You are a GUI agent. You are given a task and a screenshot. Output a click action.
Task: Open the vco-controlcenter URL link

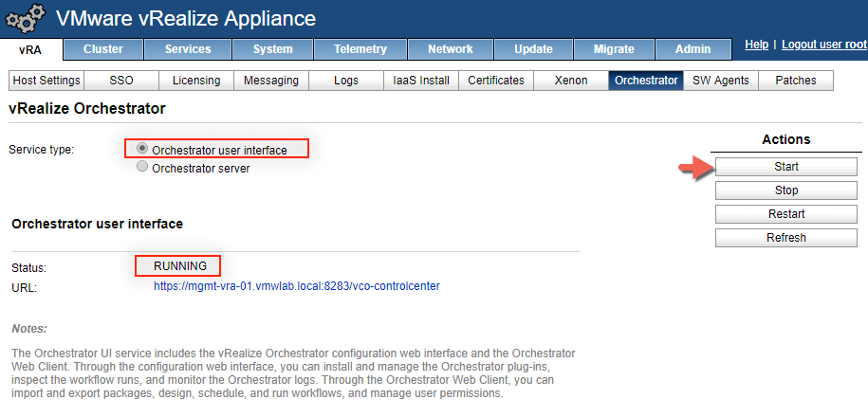tap(296, 285)
